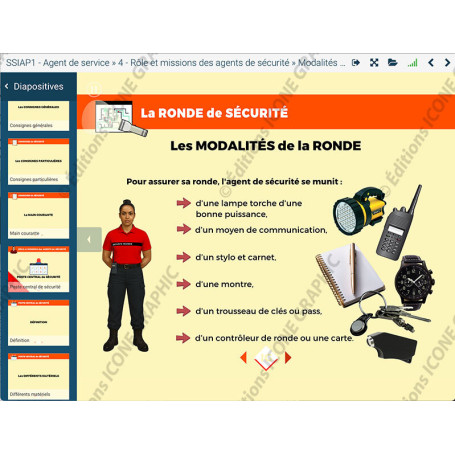Pause the slide with the pause button
The width and height of the screenshot is (455, 455).
click(94, 90)
